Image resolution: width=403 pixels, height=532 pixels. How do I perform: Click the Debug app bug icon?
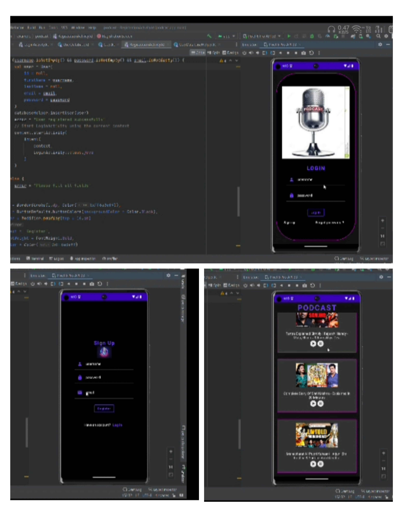[x=312, y=36]
